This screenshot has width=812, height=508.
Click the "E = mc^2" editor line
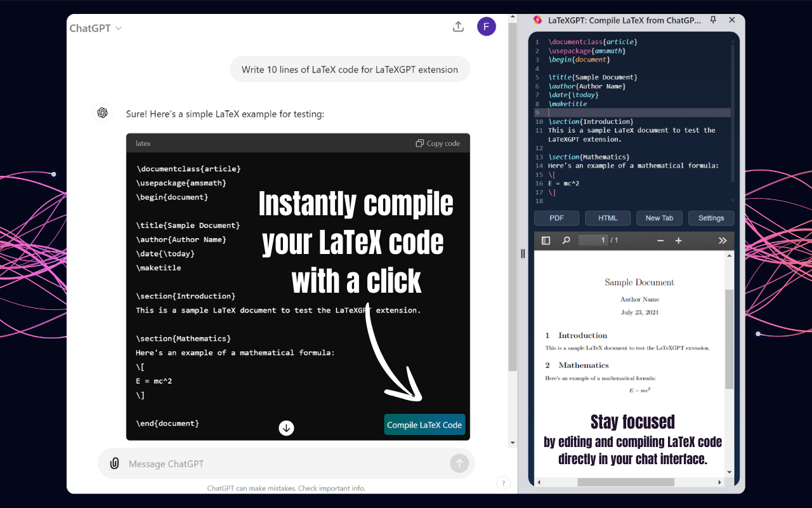pos(563,184)
